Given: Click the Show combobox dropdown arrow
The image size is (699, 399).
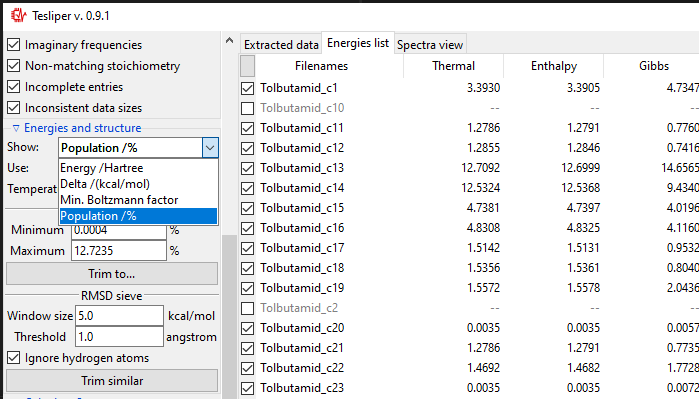Looking at the screenshot, I should pyautogui.click(x=210, y=148).
